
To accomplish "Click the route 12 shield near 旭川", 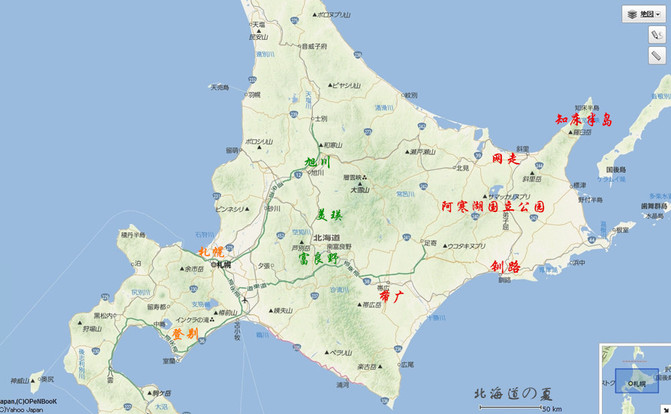I will tap(298, 175).
